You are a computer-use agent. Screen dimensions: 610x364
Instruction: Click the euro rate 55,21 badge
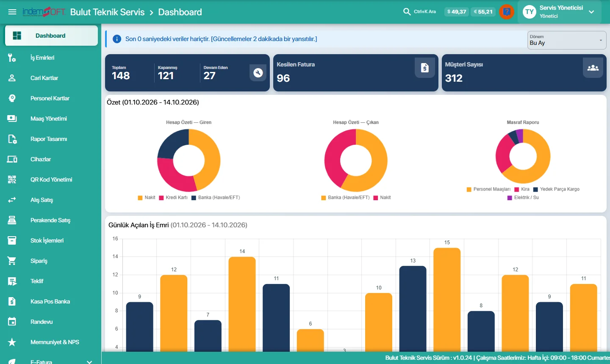[x=483, y=12]
